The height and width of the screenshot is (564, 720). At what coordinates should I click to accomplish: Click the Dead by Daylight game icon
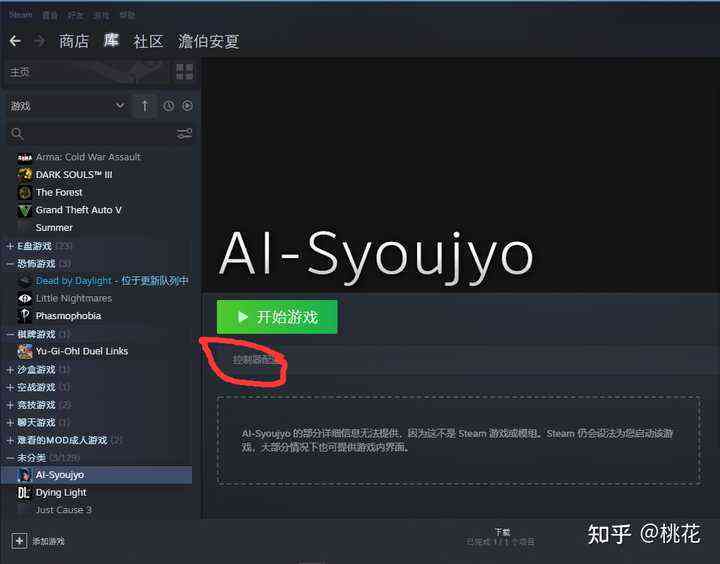coord(25,281)
